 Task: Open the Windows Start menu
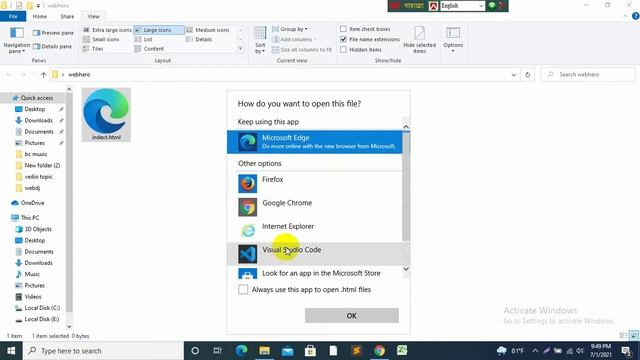[x=11, y=351]
